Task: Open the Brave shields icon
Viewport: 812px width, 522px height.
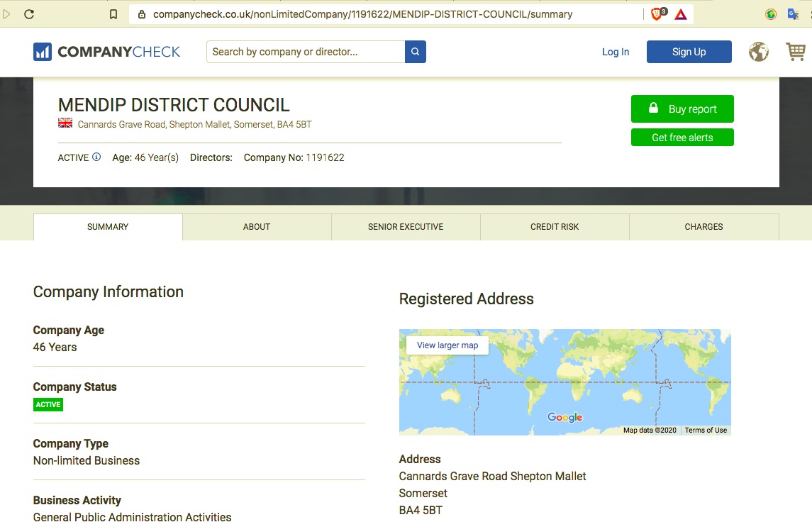Action: coord(657,14)
